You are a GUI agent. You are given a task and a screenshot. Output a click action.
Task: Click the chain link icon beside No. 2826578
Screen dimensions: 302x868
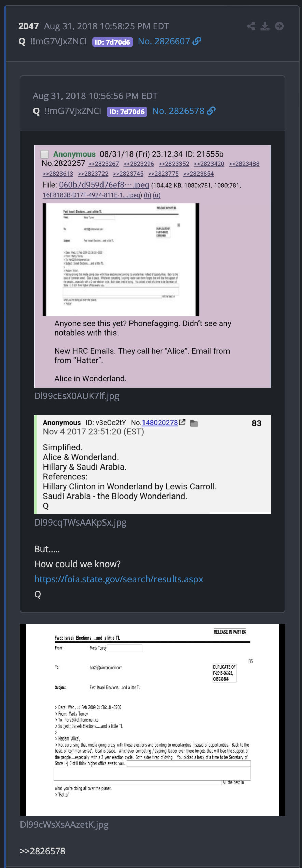tap(211, 111)
